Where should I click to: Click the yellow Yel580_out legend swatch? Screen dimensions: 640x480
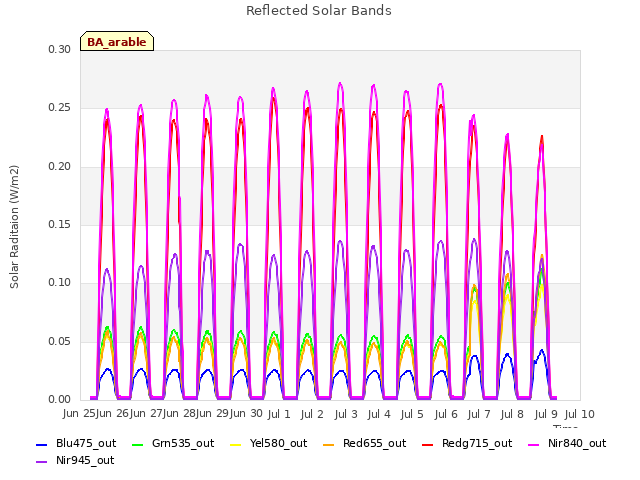pos(236,444)
